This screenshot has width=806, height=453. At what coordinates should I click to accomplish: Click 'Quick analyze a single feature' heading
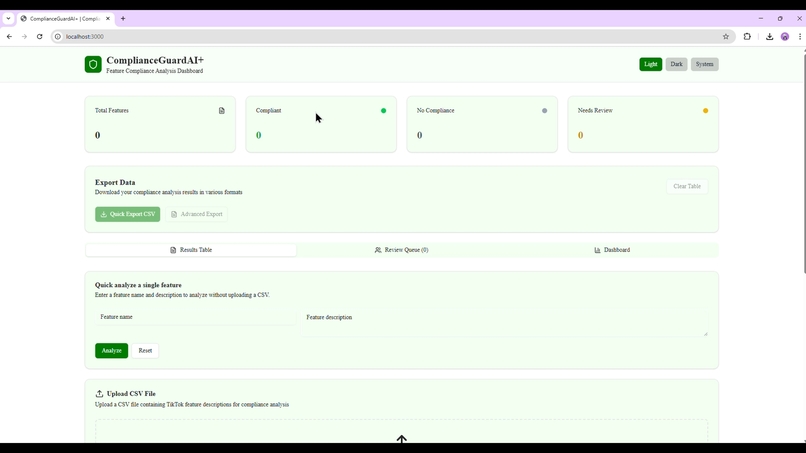[138, 285]
